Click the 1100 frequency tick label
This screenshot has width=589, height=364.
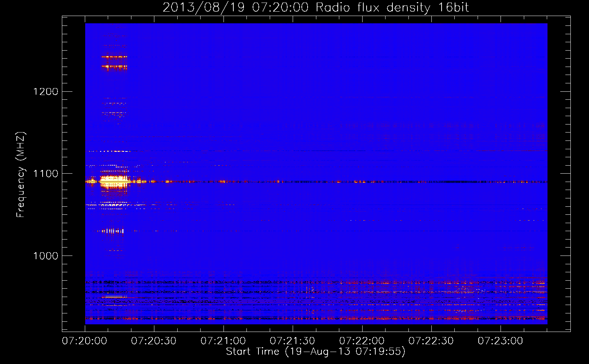coord(46,174)
